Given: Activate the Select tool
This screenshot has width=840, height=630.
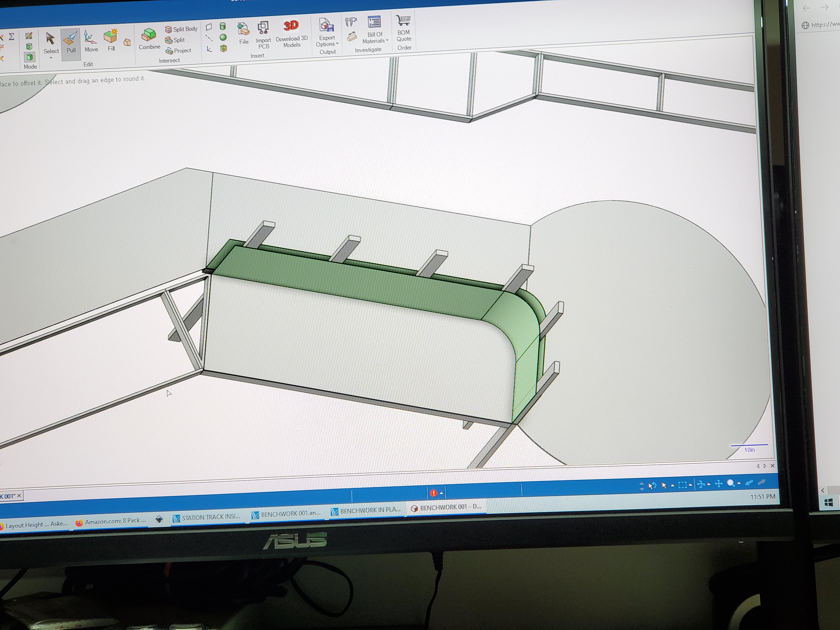Looking at the screenshot, I should click(51, 43).
